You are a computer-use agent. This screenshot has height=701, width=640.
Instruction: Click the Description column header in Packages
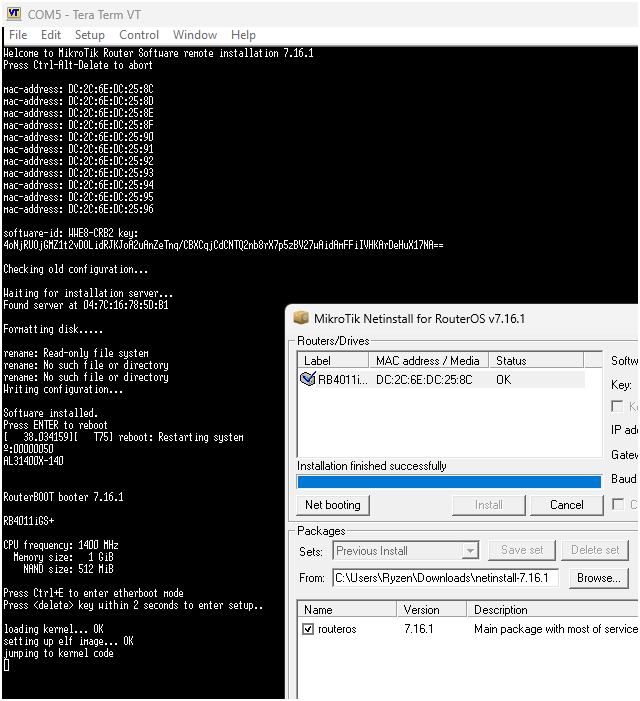552,610
